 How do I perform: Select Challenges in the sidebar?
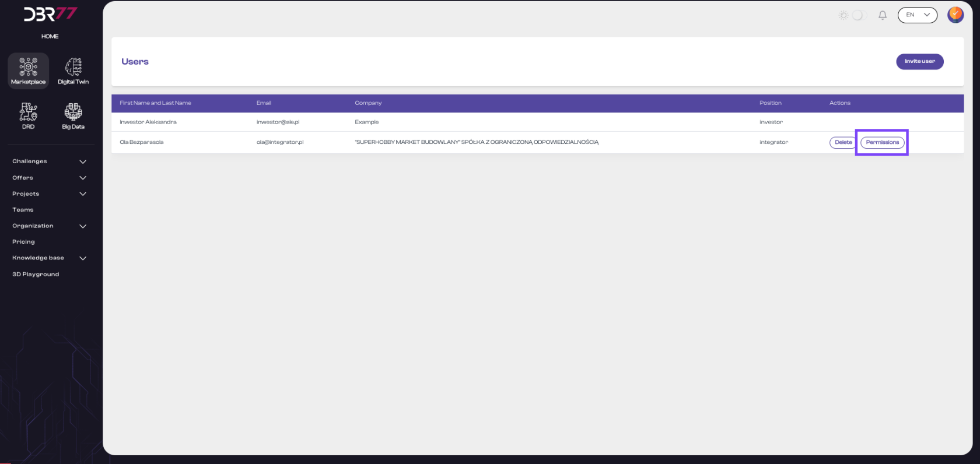click(x=30, y=161)
